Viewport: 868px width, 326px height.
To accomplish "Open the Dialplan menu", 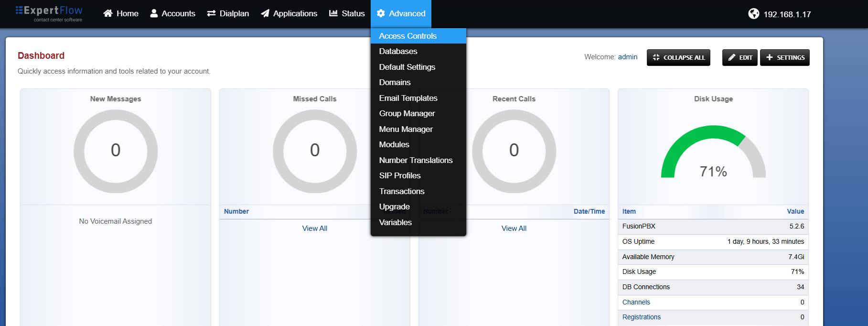I will coord(228,13).
